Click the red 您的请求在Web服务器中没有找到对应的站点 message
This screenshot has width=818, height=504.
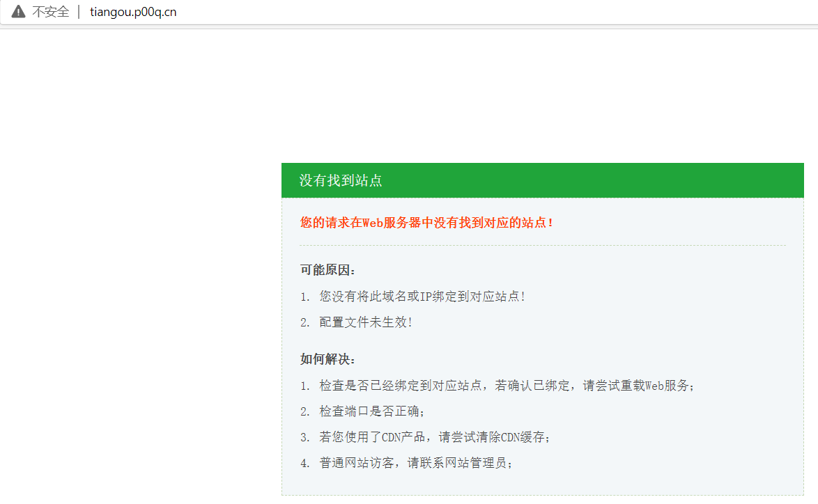[426, 223]
